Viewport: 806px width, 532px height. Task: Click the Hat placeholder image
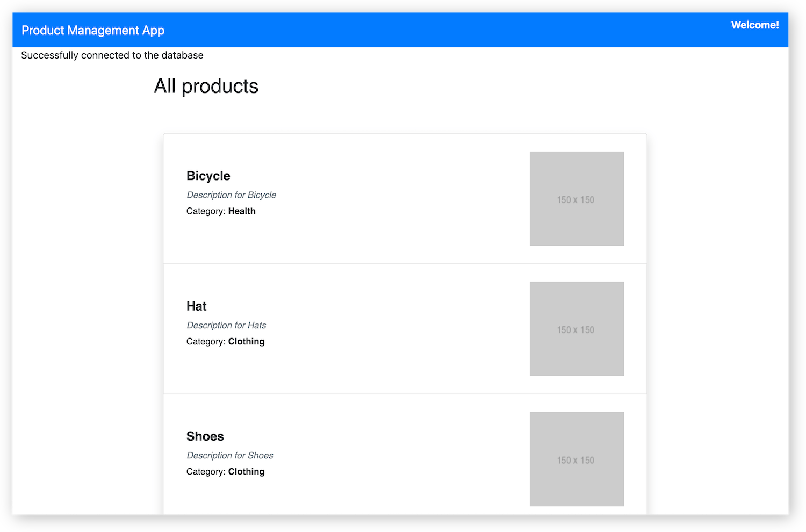[577, 328]
